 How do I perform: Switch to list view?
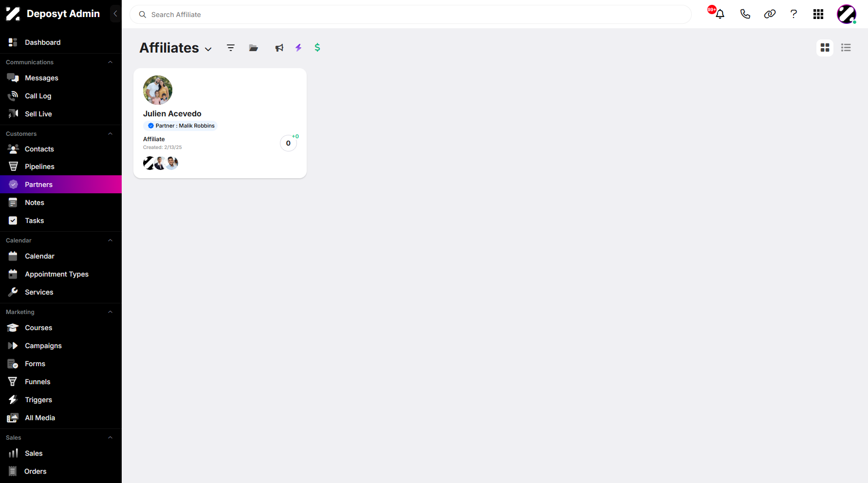click(x=846, y=48)
